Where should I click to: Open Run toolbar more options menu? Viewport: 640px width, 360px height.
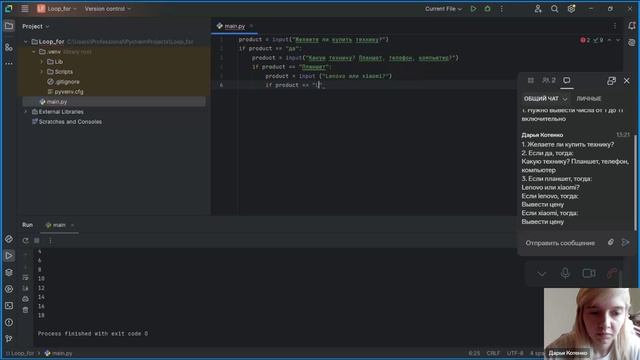(x=50, y=241)
